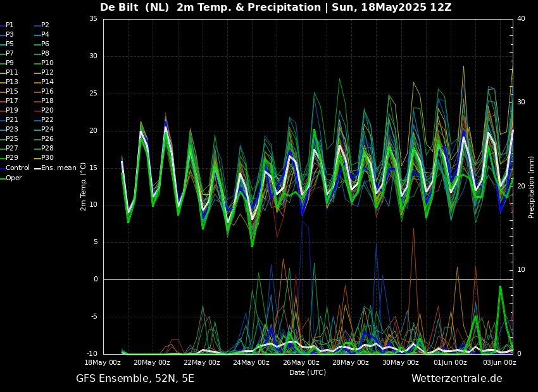Select the Control run legend entry
538x392 pixels.
pos(17,168)
